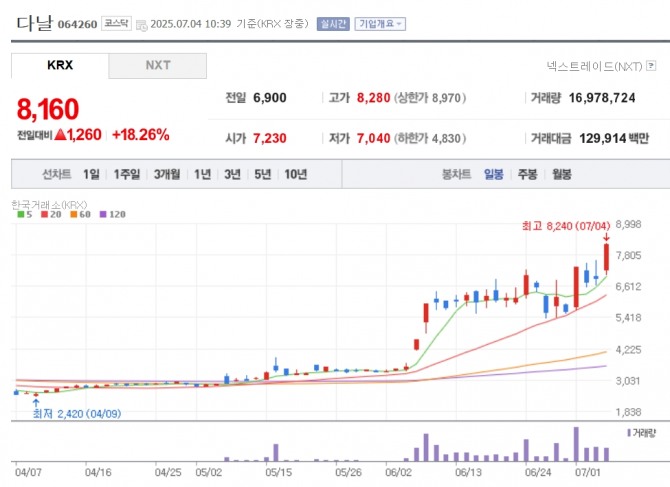The image size is (670, 487).
Task: Click the 8,998 price axis label
Action: pos(628,225)
